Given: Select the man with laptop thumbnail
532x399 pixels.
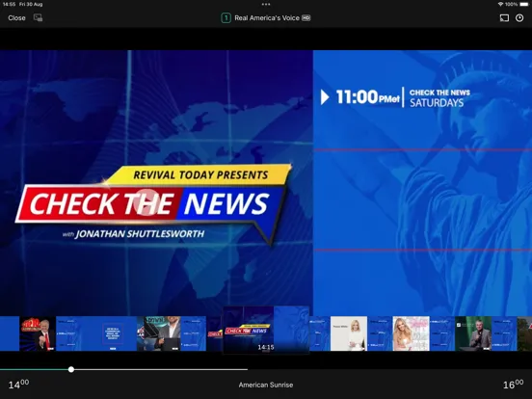Looking at the screenshot, I should point(159,333).
